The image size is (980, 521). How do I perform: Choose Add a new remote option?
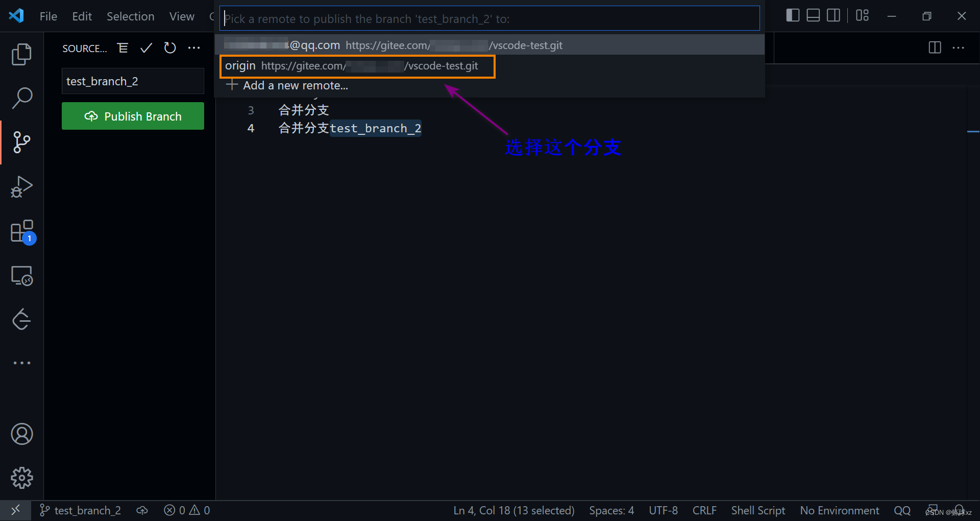pos(489,85)
